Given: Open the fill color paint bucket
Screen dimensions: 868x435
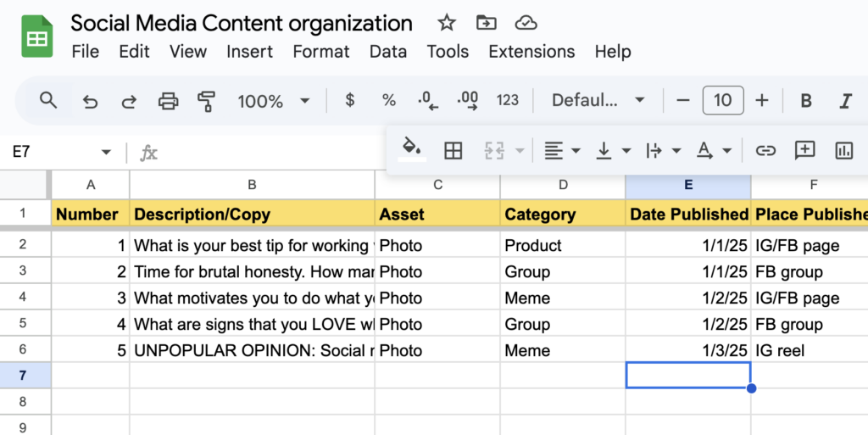Looking at the screenshot, I should (x=412, y=149).
